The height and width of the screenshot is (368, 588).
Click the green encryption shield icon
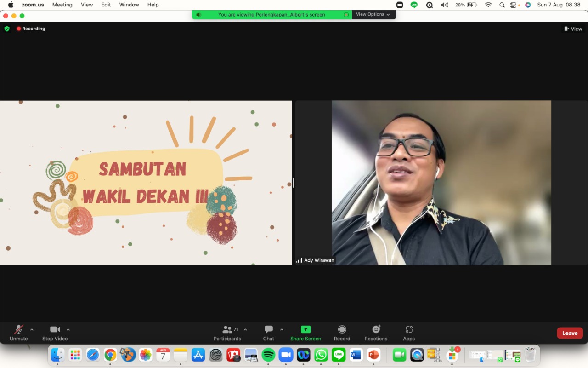(7, 29)
